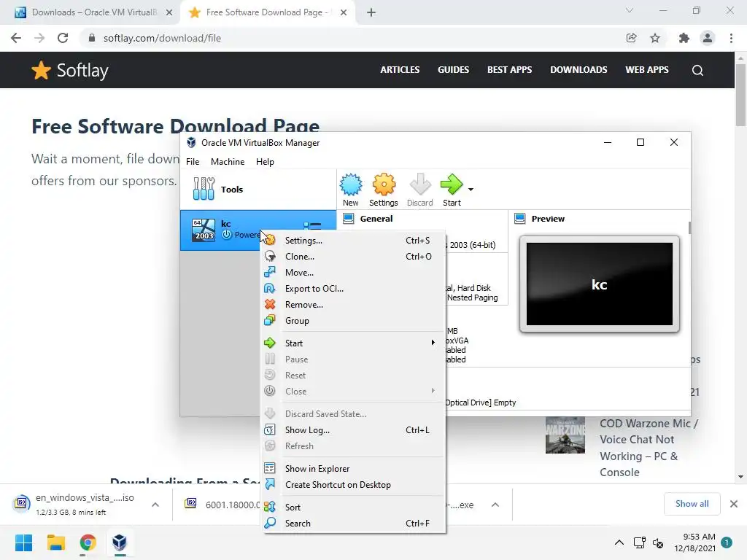Open the ARTICLES nav link
This screenshot has width=747, height=560.
point(400,69)
